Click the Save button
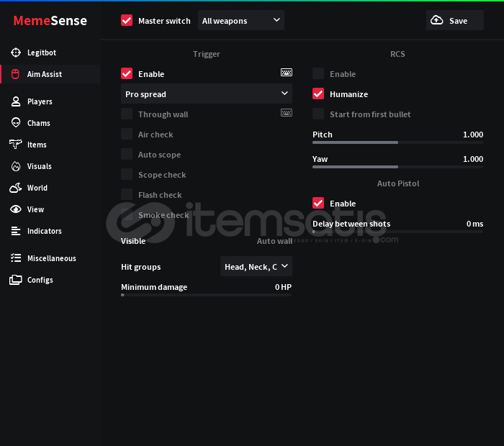This screenshot has width=504, height=446. [455, 20]
